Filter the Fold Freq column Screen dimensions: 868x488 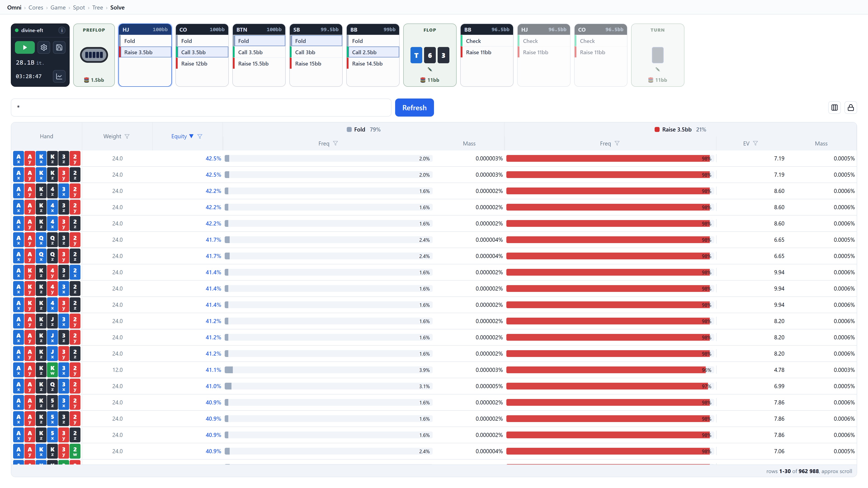(x=335, y=143)
